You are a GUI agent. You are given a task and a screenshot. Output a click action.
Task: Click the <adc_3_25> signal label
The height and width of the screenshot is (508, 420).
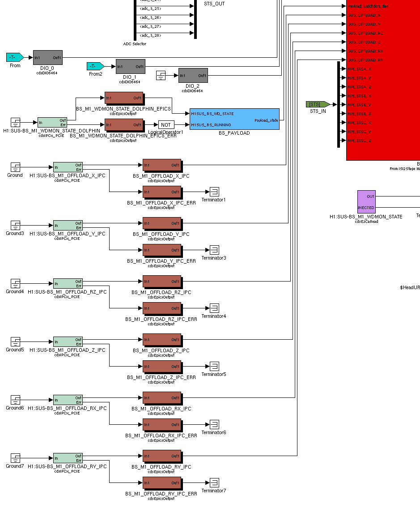151,9
